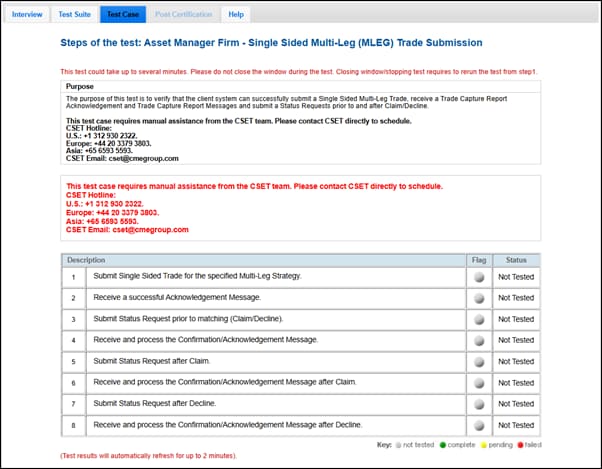Viewport: 602px width, 469px height.
Task: Click the flag indicator for step 7
Action: [479, 404]
